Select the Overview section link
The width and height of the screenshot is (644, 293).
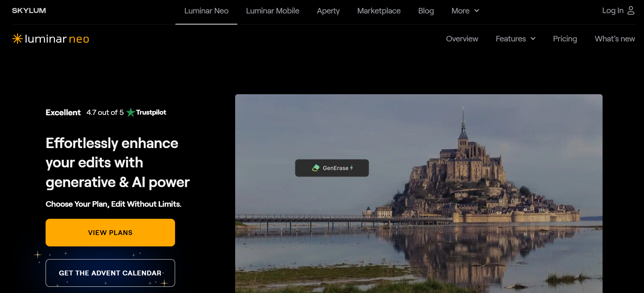tap(462, 39)
